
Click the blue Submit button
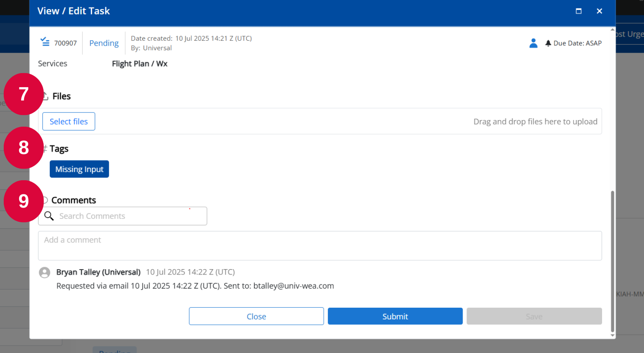pos(395,316)
